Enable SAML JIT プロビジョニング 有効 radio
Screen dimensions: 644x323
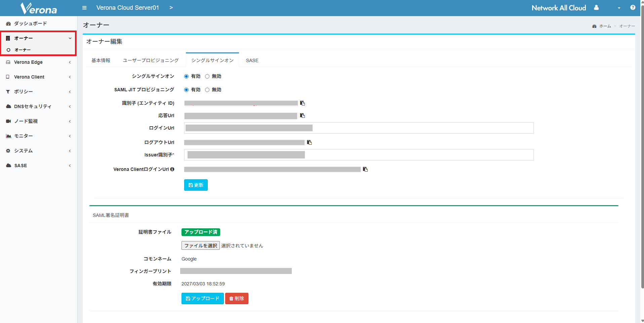[x=186, y=90]
